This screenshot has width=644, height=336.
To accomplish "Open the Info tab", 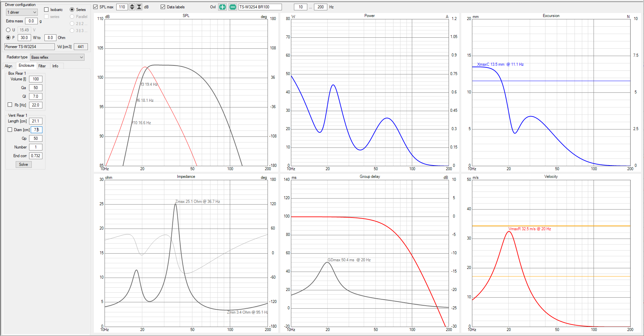I will click(x=55, y=66).
